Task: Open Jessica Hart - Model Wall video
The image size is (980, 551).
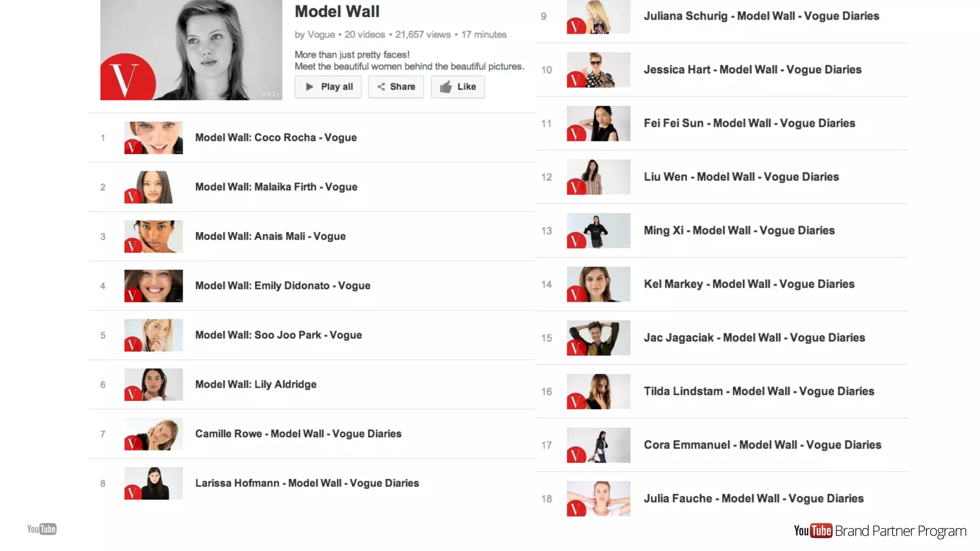Action: click(752, 70)
